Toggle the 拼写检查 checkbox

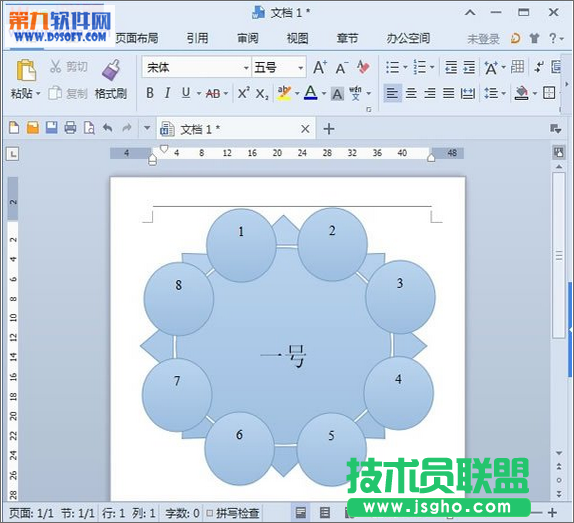[209, 513]
